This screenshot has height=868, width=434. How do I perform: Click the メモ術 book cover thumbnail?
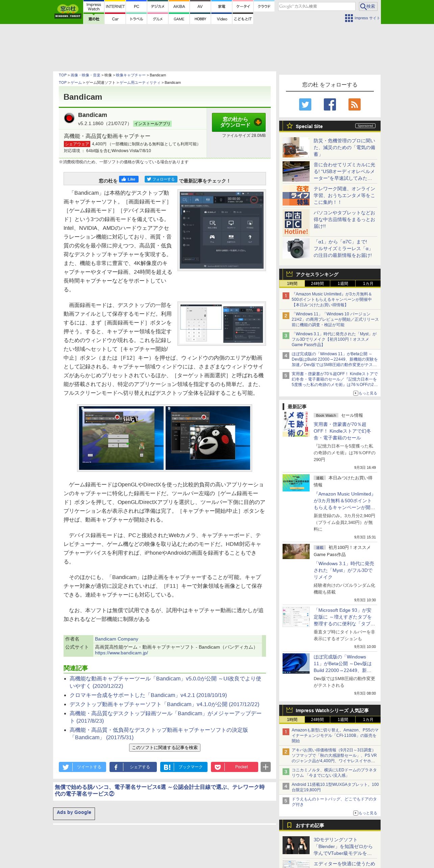(296, 425)
